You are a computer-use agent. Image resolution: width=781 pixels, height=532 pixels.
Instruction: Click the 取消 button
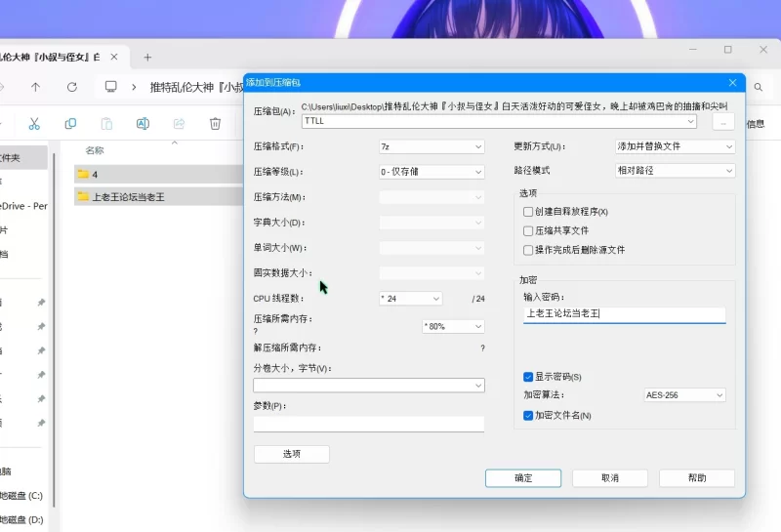(x=609, y=478)
